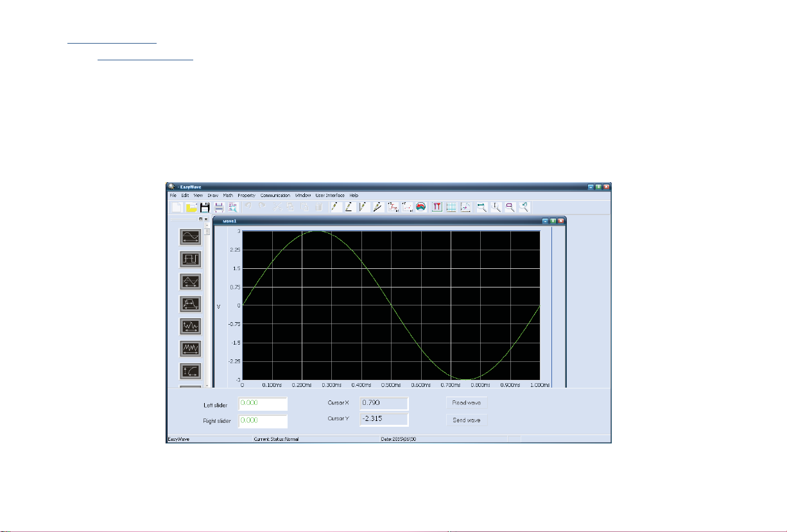Choose the zigzag multi-cycle waveform icon
This screenshot has width=787, height=532.
[x=191, y=348]
